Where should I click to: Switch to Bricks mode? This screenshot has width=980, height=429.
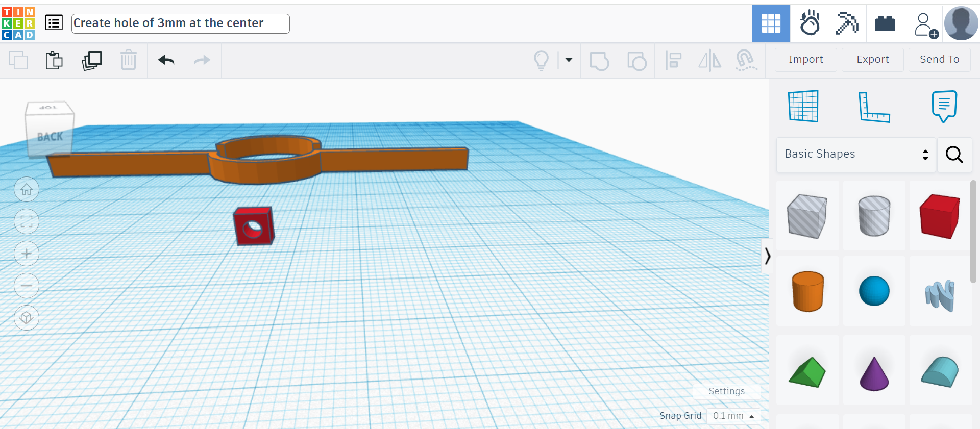pyautogui.click(x=885, y=23)
